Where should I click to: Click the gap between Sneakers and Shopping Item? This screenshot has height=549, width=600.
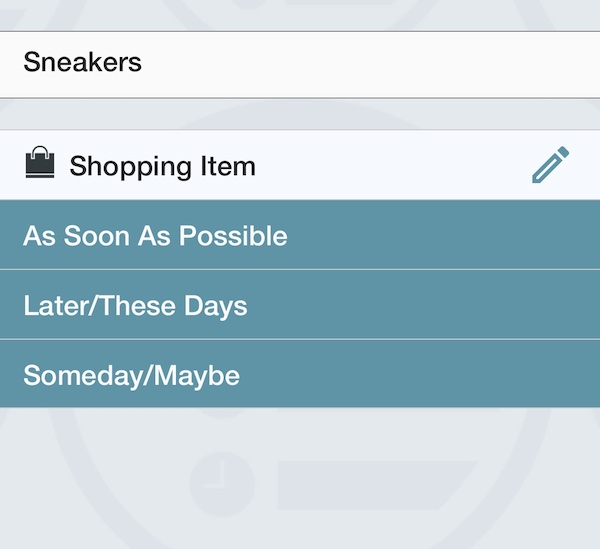point(300,114)
